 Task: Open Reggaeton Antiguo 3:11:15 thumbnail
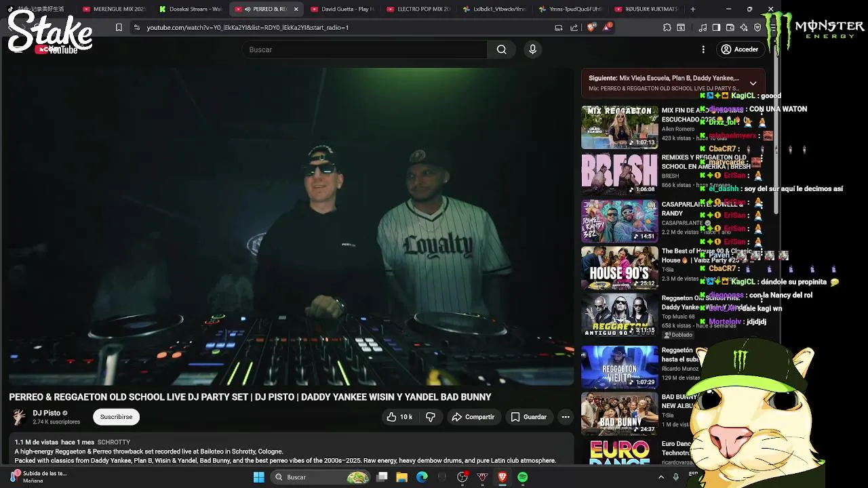point(620,314)
